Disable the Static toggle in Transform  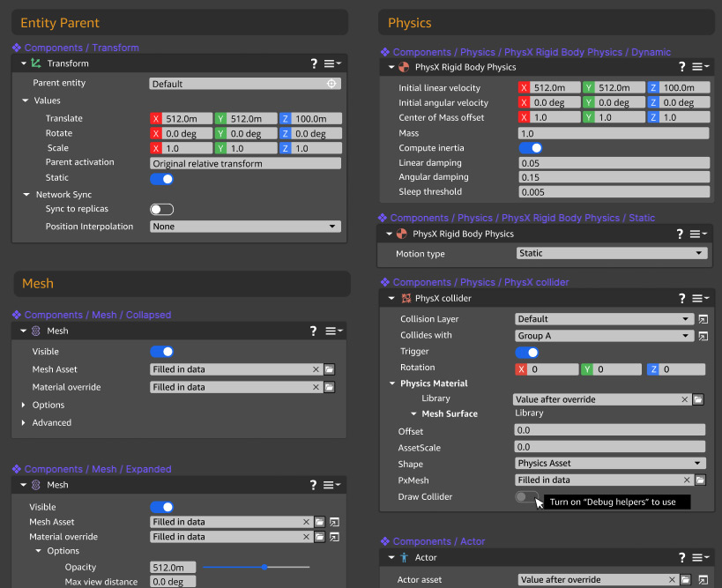[160, 178]
